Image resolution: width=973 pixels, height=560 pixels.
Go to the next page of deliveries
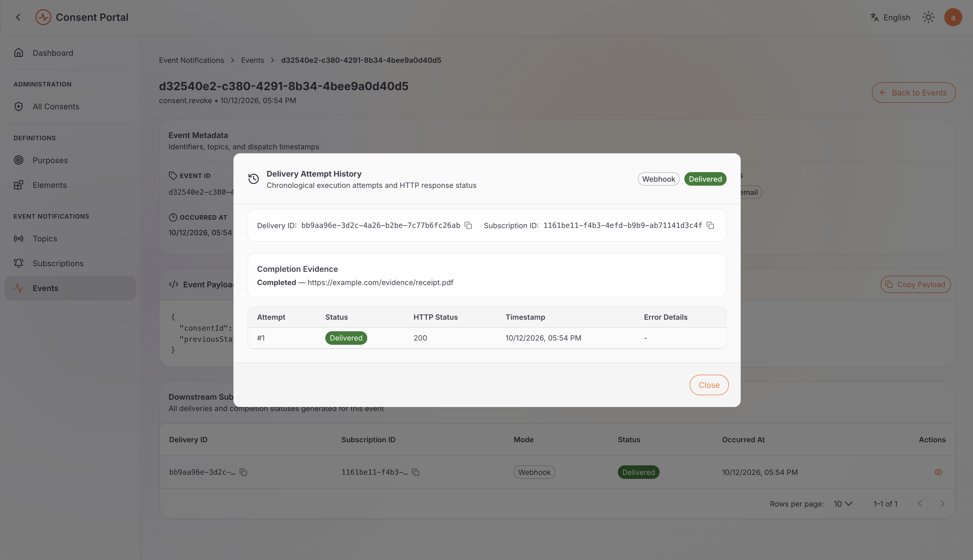[x=942, y=504]
